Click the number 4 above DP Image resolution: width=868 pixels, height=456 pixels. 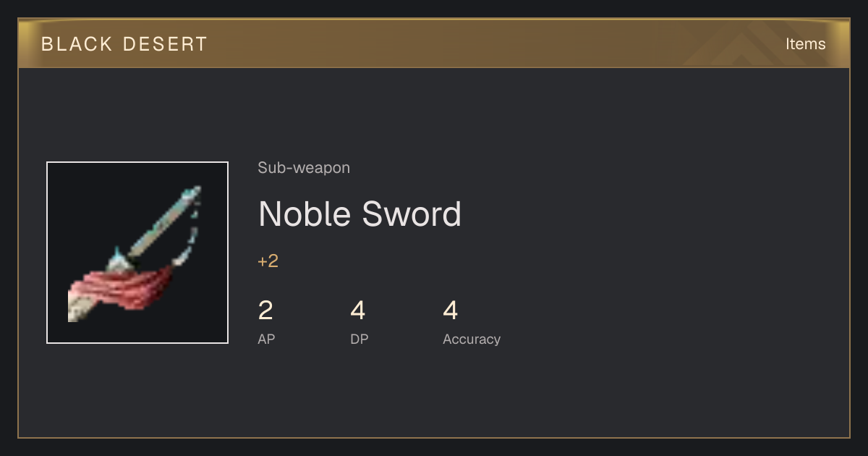(x=358, y=311)
